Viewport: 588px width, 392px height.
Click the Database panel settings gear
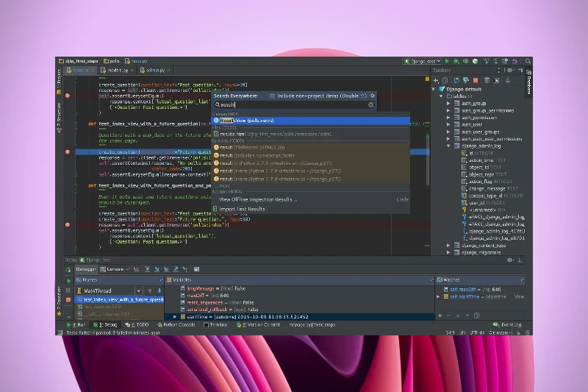point(510,70)
